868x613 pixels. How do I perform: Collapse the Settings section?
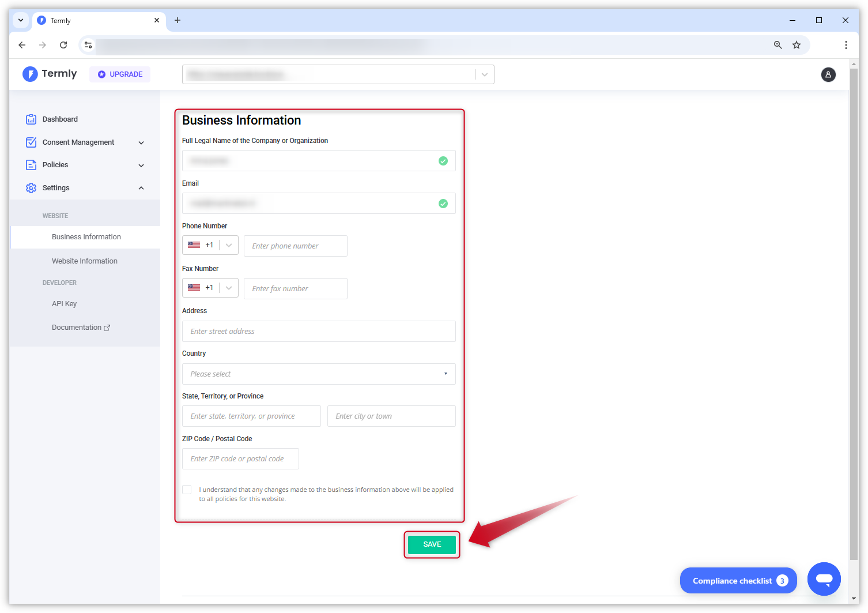[x=141, y=187]
